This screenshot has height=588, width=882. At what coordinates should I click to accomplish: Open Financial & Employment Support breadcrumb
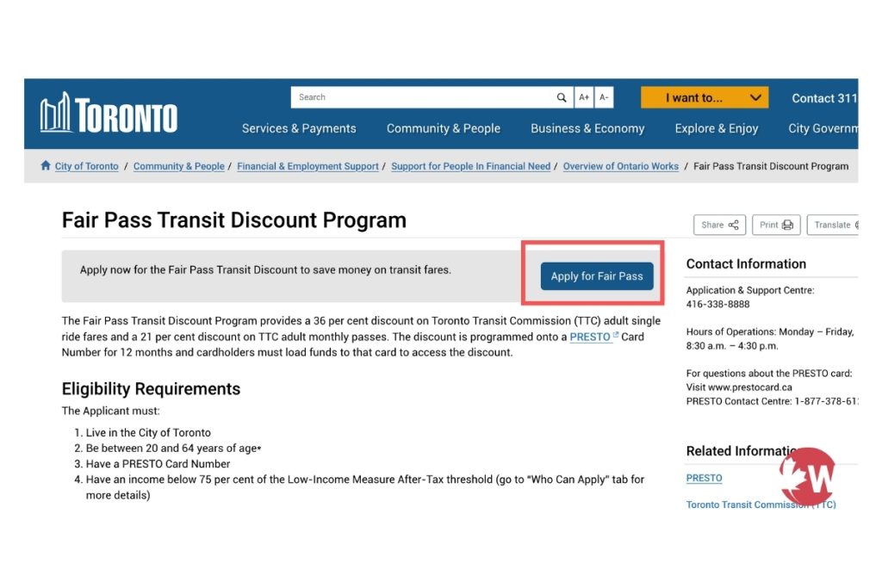307,166
